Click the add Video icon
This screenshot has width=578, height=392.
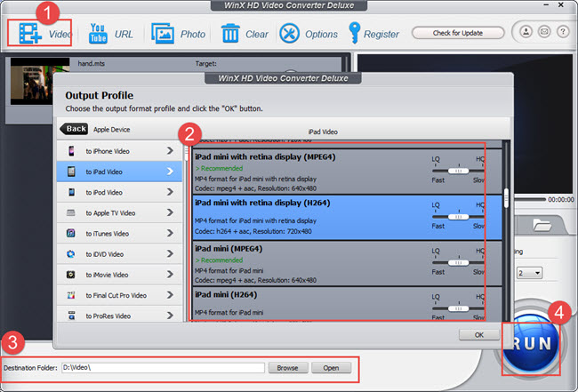click(x=30, y=34)
